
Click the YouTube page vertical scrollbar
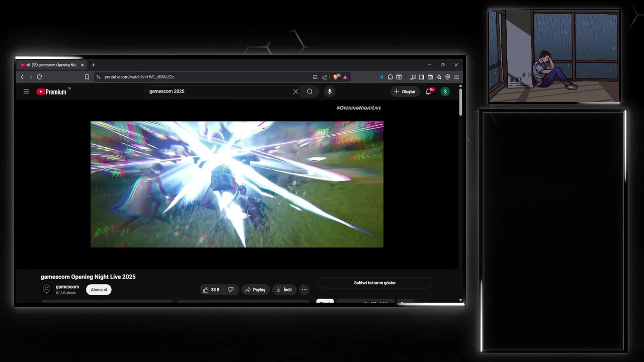tap(460, 103)
